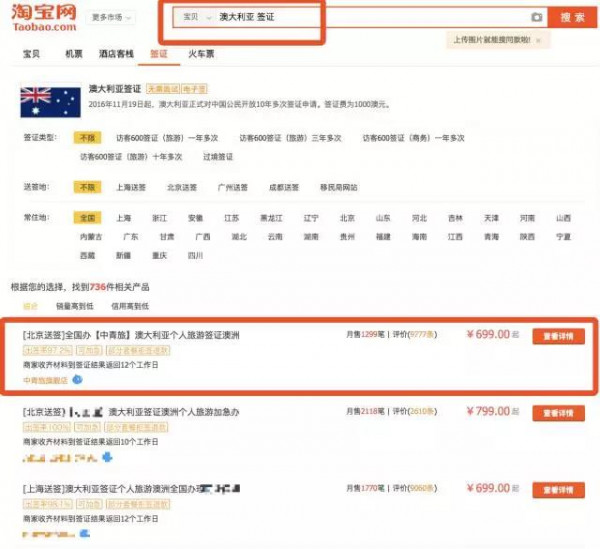Filter by 访客600签证（旅游）三年多次
The width and height of the screenshot is (600, 549).
coord(290,138)
